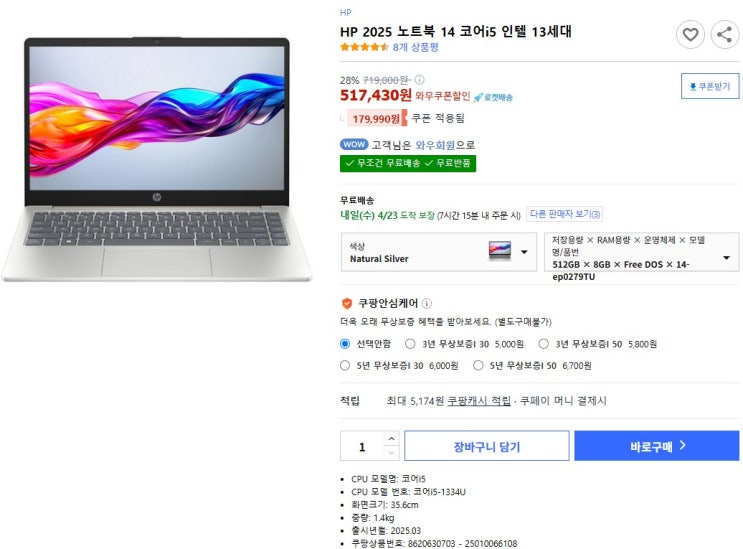743x549 pixels.
Task: Click the 쿠폰받기 button
Action: click(710, 86)
